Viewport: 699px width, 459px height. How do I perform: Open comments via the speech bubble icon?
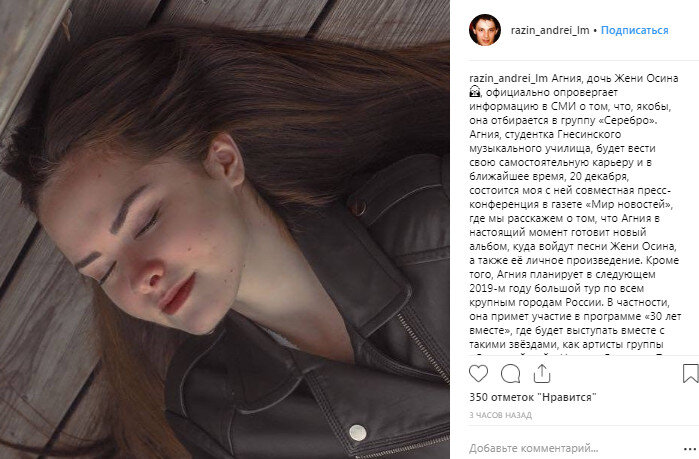510,373
